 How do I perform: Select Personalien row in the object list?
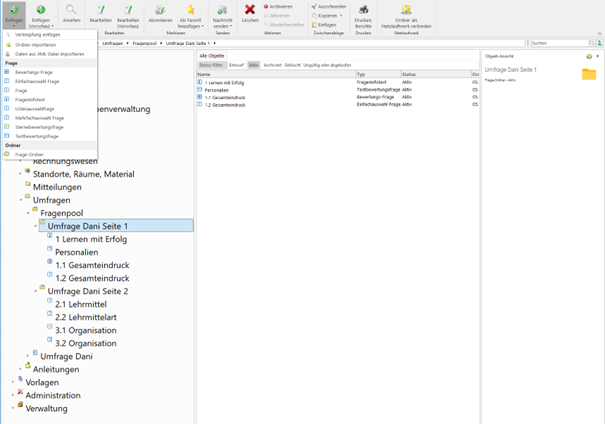(338, 90)
